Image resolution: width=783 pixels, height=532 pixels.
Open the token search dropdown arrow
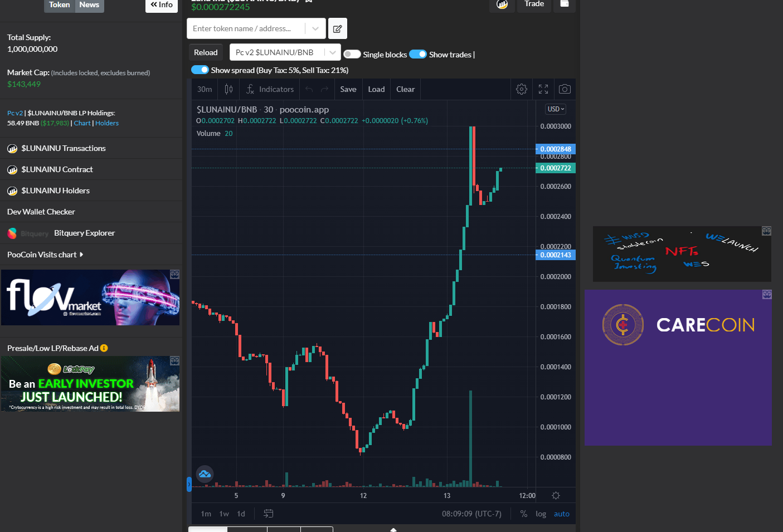pos(315,28)
